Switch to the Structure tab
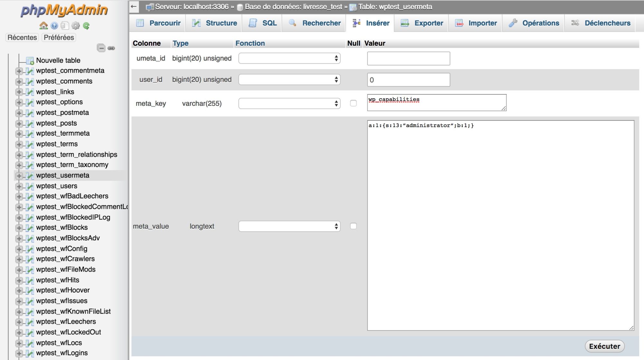Screen dimensions: 644x360 point(214,23)
